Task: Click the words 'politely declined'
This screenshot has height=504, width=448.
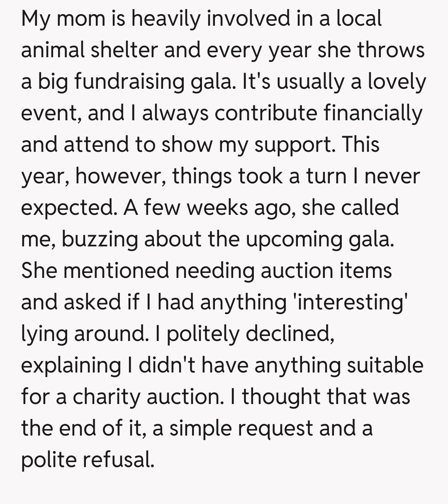Action: pyautogui.click(x=250, y=334)
